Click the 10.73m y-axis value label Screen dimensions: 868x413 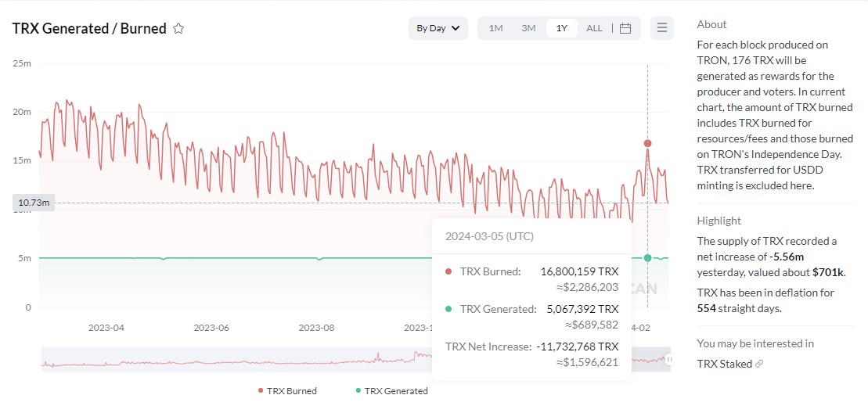pos(34,203)
